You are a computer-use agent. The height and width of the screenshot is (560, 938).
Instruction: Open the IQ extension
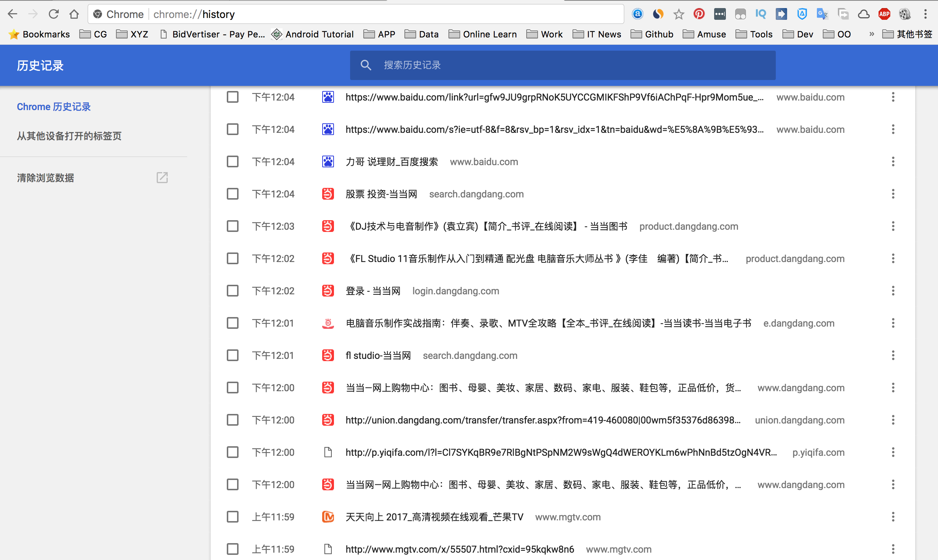(761, 14)
